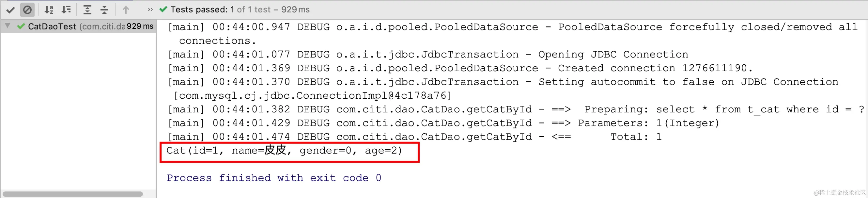Screen dimensions: 868x198
Task: Sort tests alphabetically
Action: click(49, 10)
